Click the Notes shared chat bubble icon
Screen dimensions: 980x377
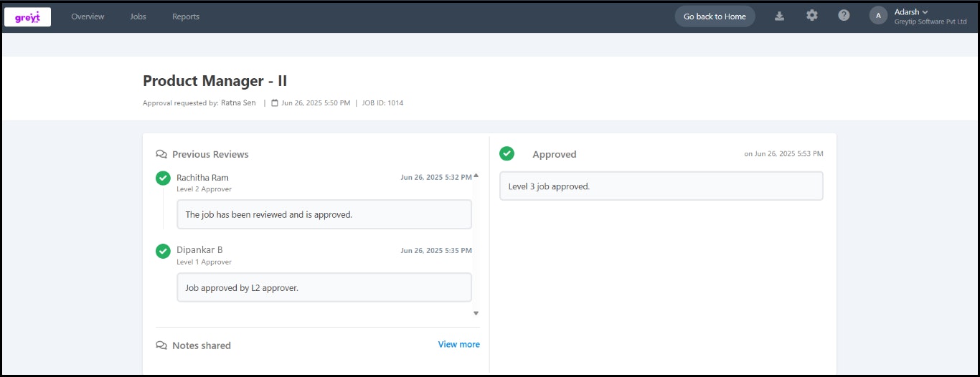[161, 345]
